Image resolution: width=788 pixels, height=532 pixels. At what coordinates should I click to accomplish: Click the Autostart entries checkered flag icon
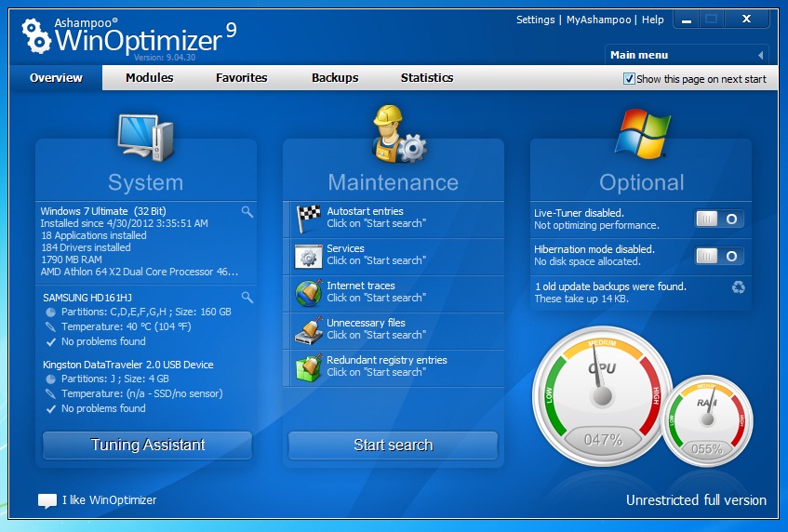tap(308, 219)
